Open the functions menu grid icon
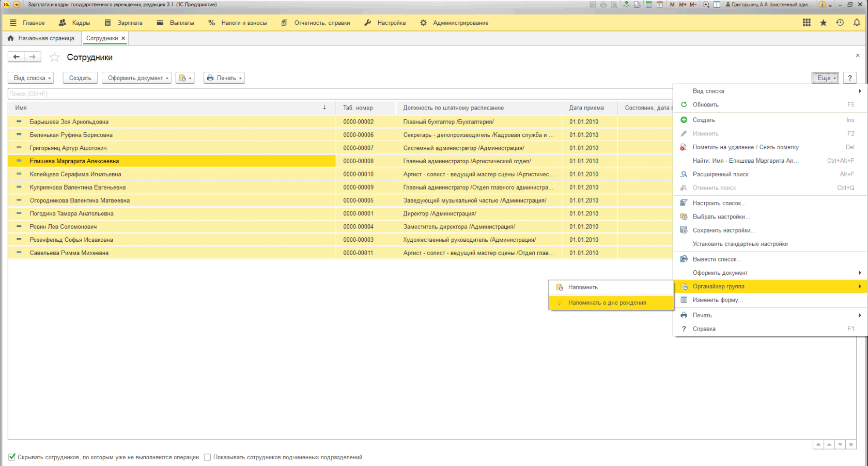The height and width of the screenshot is (466, 868). click(x=807, y=23)
